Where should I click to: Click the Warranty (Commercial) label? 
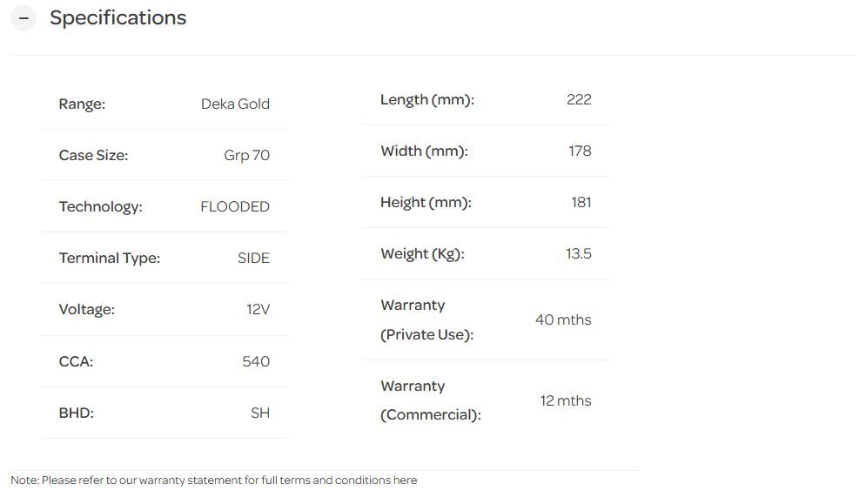[x=430, y=400]
